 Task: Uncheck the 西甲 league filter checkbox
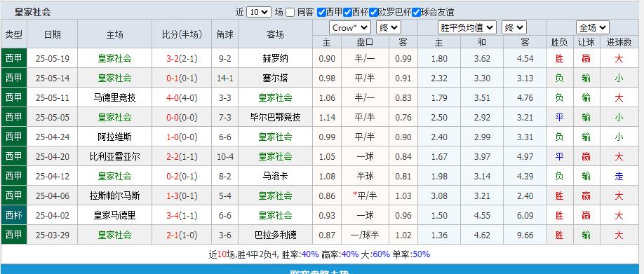322,13
